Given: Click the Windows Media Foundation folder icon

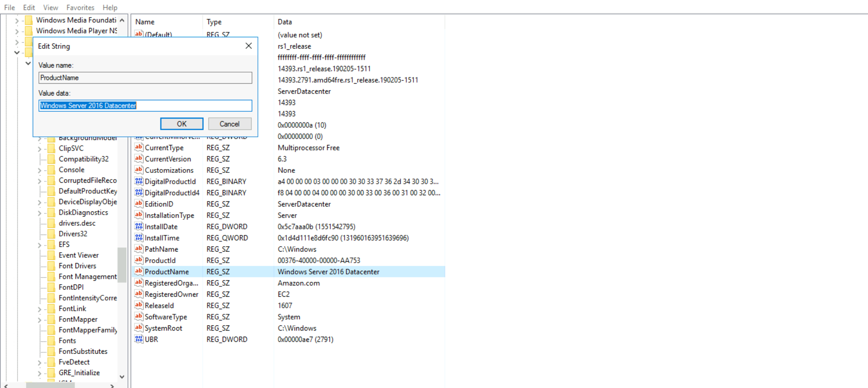Looking at the screenshot, I should [x=28, y=20].
